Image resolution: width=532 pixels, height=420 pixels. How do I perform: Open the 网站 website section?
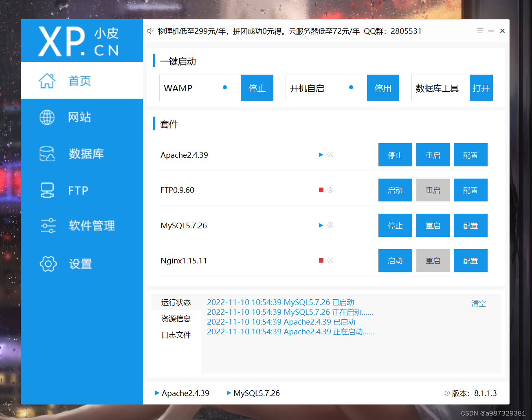(82, 117)
